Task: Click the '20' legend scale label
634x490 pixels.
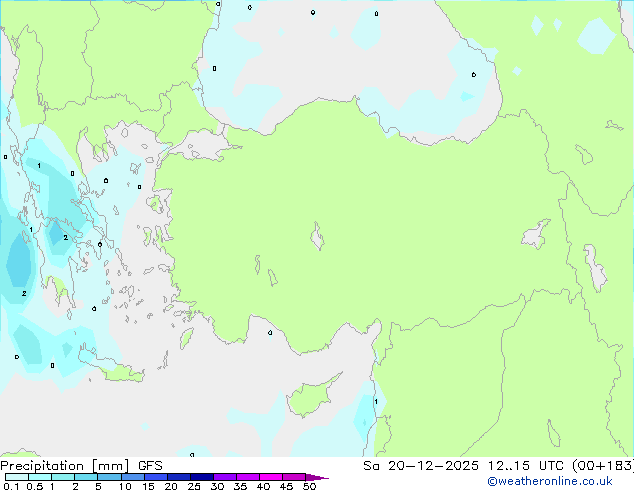Action: coord(171,486)
